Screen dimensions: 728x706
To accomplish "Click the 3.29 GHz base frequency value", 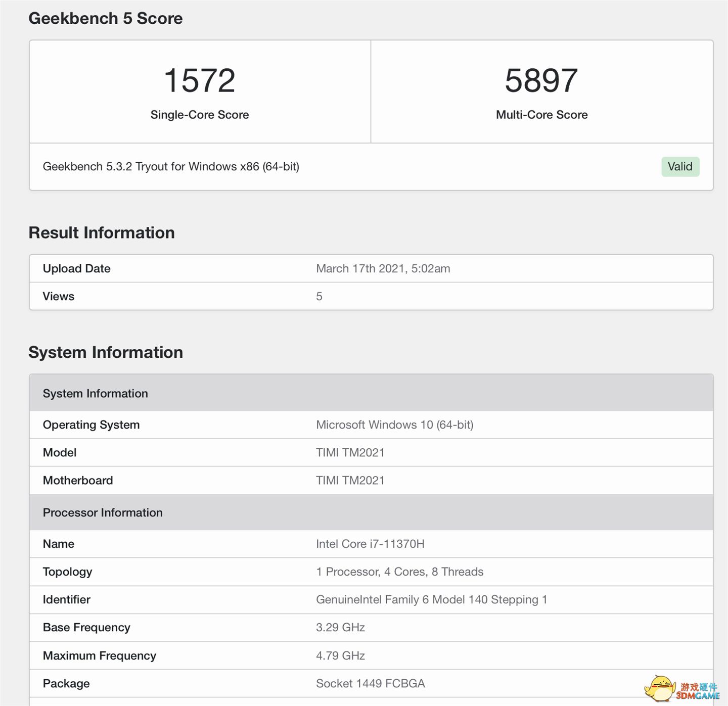I will point(340,627).
